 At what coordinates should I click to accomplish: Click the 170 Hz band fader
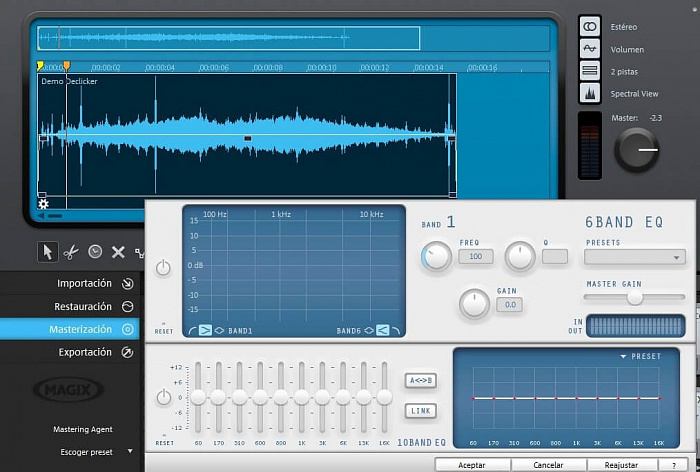point(218,397)
